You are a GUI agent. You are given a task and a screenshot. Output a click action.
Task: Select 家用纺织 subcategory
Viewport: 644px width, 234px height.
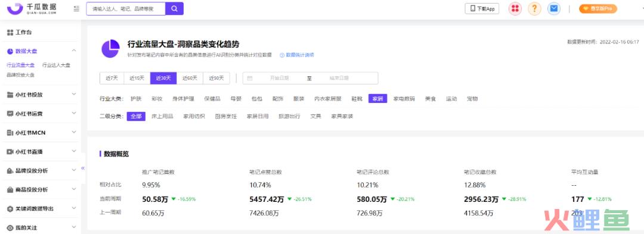[x=194, y=116]
